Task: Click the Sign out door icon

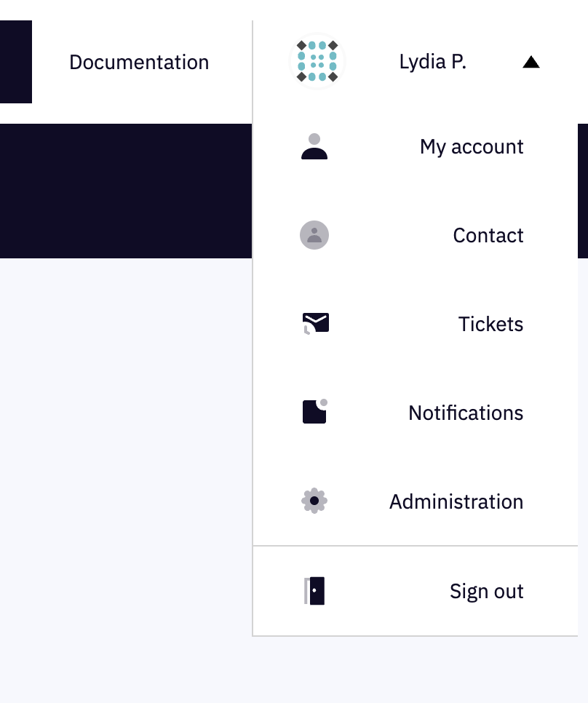Action: point(314,591)
